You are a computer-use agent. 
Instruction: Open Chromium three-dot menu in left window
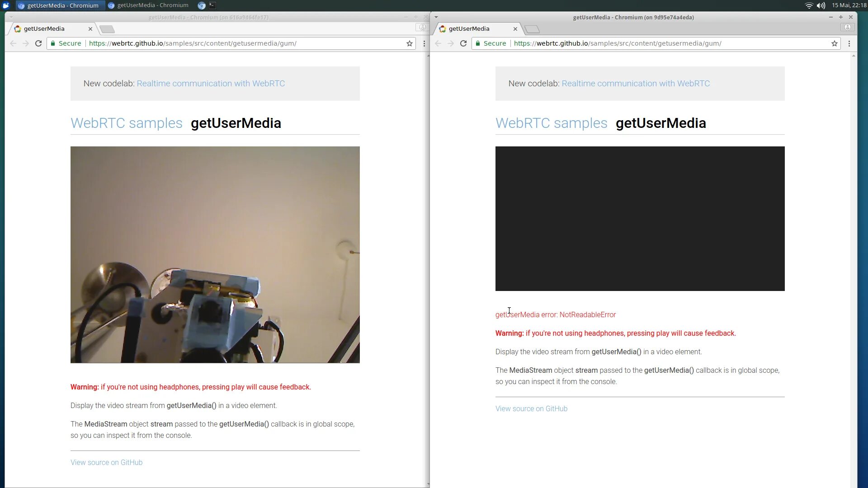424,43
